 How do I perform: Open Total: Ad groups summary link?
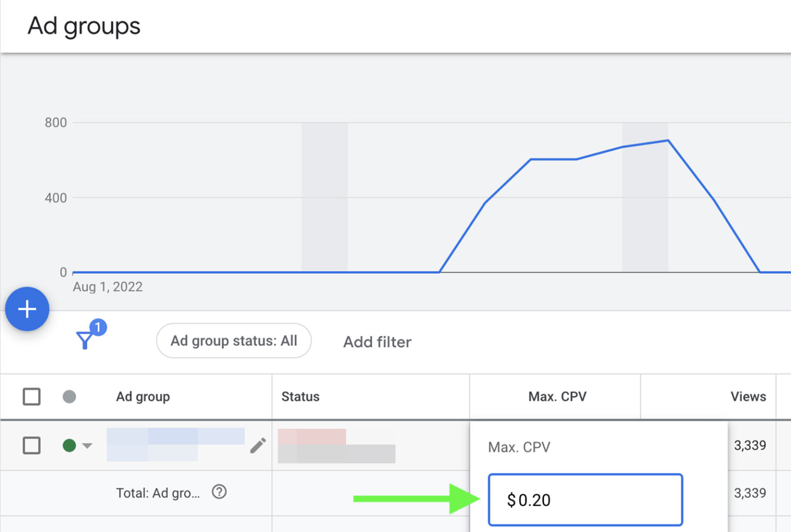tap(158, 492)
